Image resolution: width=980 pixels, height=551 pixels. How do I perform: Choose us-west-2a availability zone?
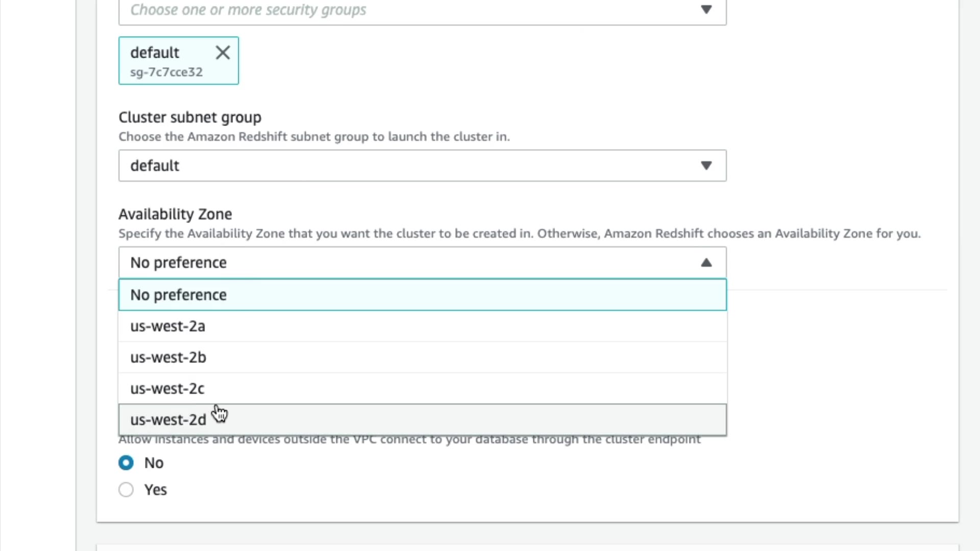tap(167, 327)
